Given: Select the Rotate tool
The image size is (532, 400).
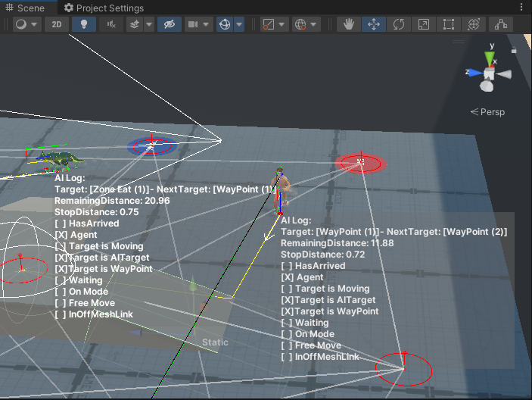Looking at the screenshot, I should 398,24.
